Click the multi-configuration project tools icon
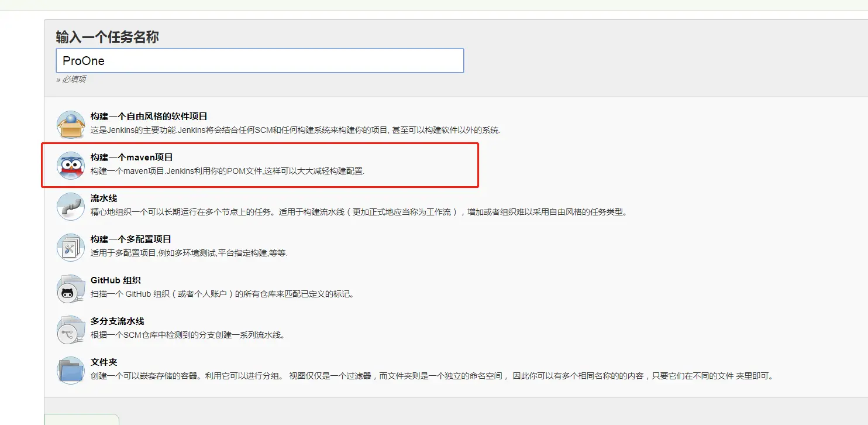 (71, 247)
